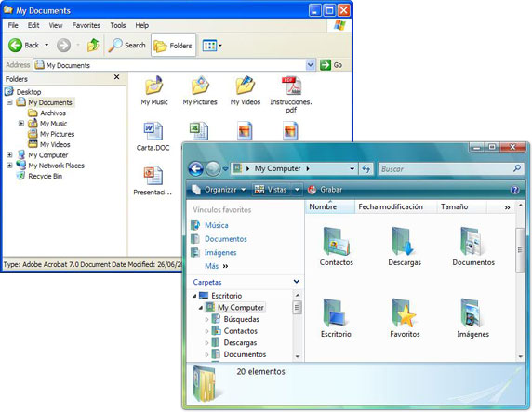This screenshot has height=412, width=532.
Task: Open the Help menu
Action: click(141, 25)
